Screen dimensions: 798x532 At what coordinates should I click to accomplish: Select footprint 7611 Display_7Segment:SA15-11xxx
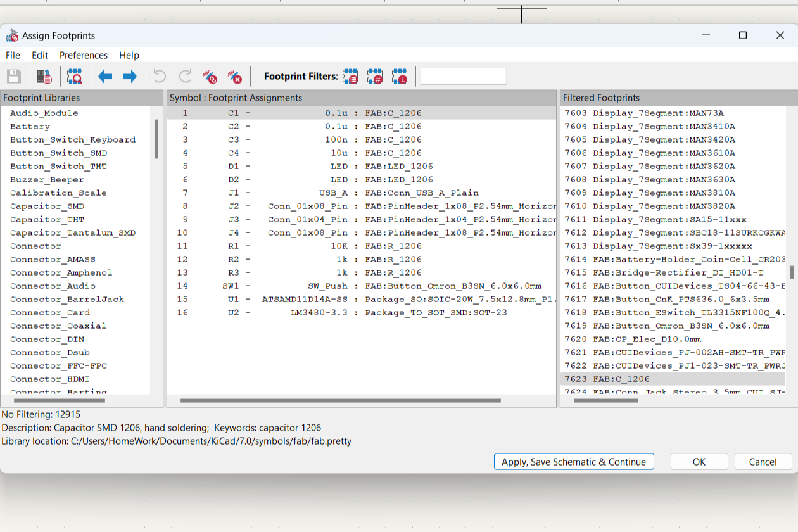pos(673,219)
